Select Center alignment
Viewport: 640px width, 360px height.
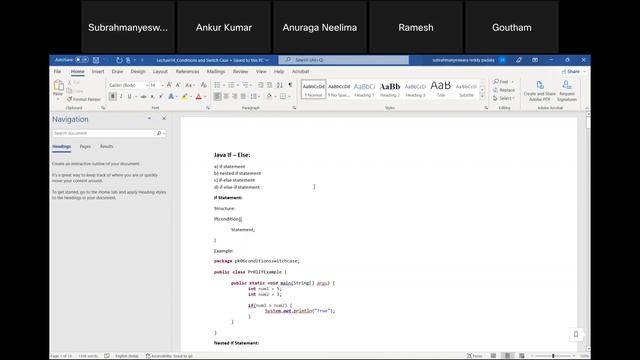pos(226,96)
